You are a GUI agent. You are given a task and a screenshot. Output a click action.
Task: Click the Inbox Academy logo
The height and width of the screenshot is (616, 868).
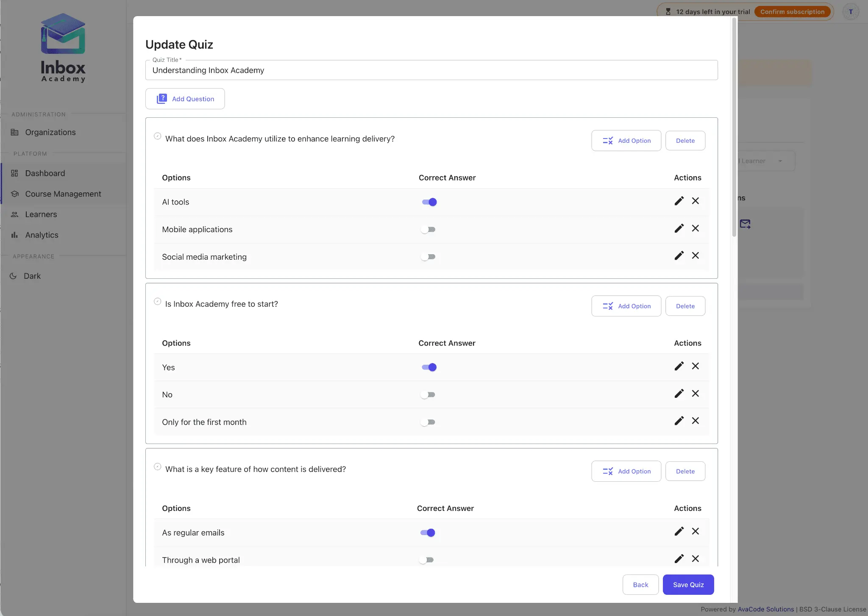point(63,48)
